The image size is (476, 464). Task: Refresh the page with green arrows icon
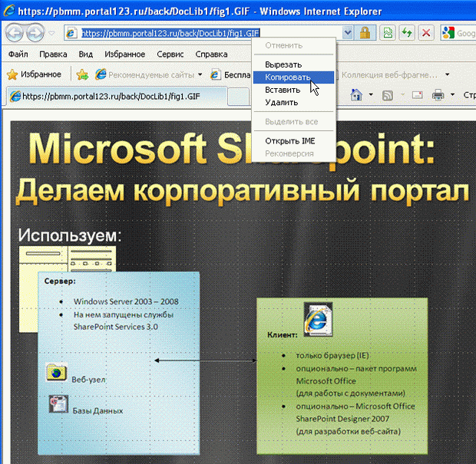tap(407, 33)
